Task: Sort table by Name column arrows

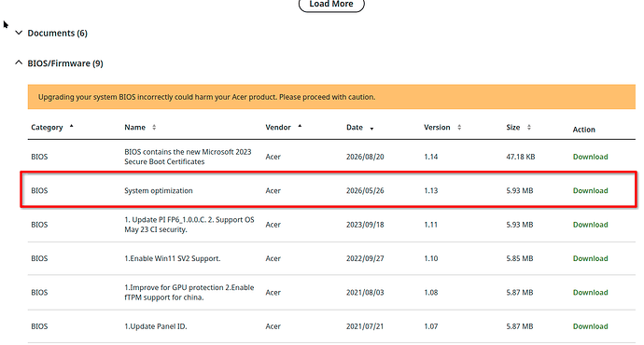Action: [154, 127]
